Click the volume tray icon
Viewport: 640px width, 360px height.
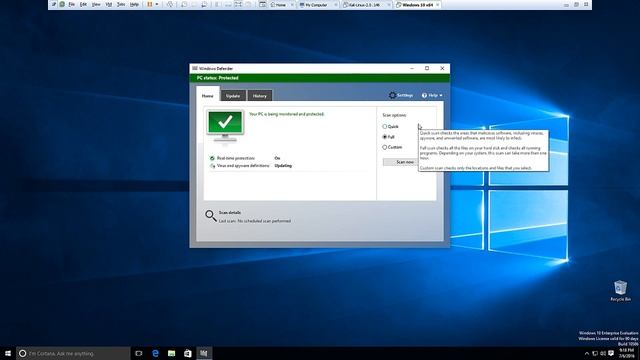click(603, 353)
